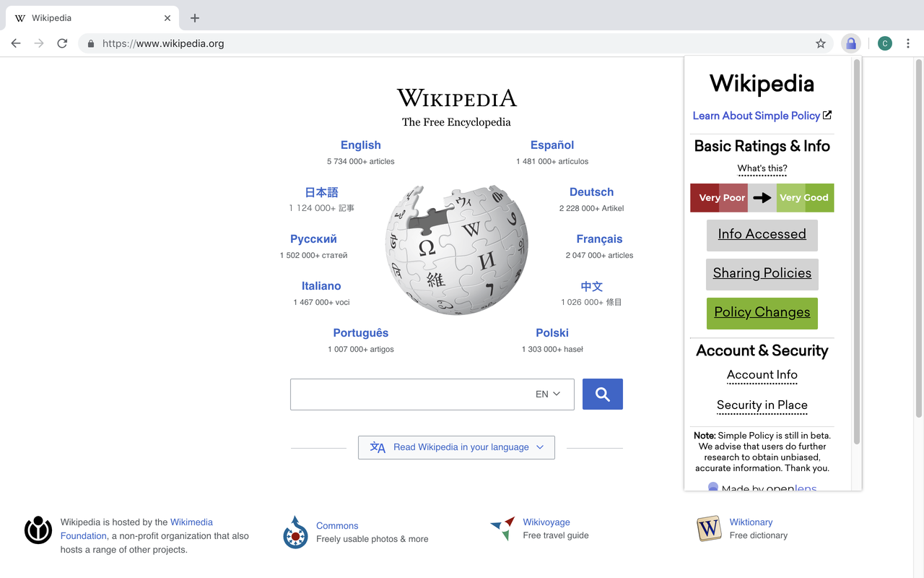Reload the page with refresh icon
Screen dimensions: 924x578
pyautogui.click(x=62, y=43)
